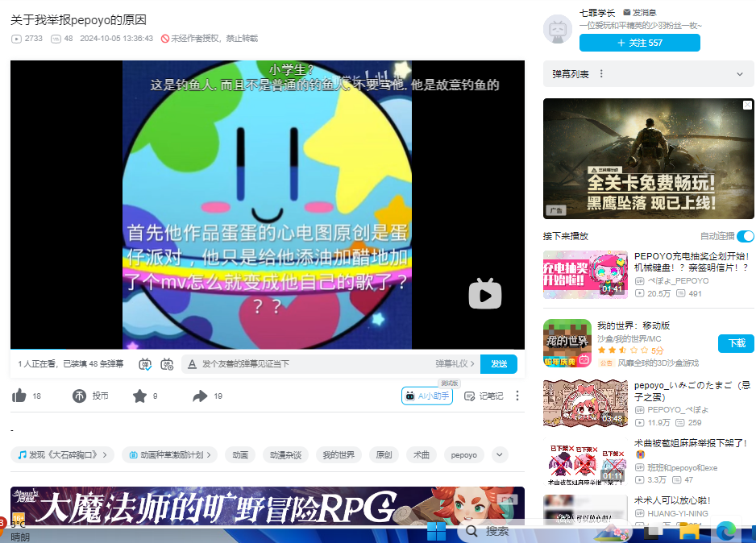Image resolution: width=756 pixels, height=543 pixels.
Task: Open 七罪学长 uploader name link
Action: click(x=597, y=13)
